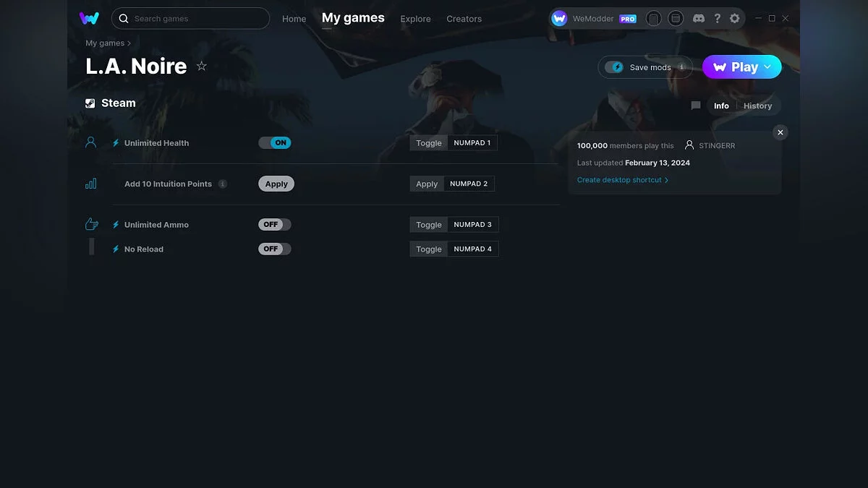Screen dimensions: 868x488
Task: Apply Add 10 Intuition Points
Action: pos(276,184)
